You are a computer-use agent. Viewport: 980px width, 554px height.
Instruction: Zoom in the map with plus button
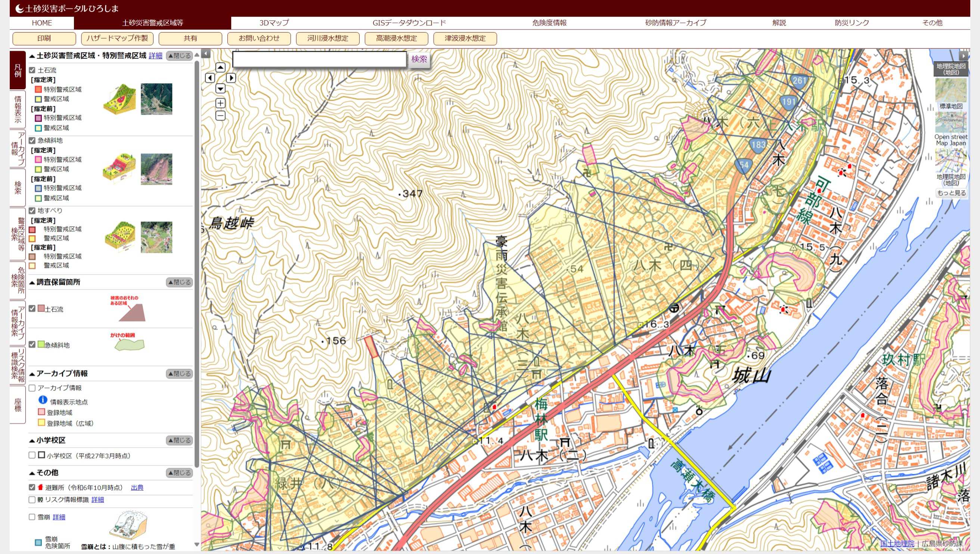(220, 103)
